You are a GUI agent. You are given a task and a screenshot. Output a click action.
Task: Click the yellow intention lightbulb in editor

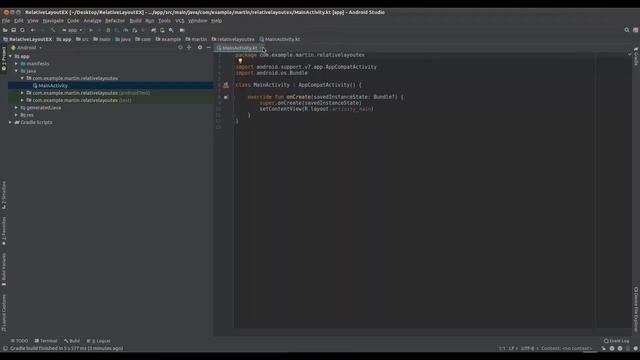click(x=240, y=61)
